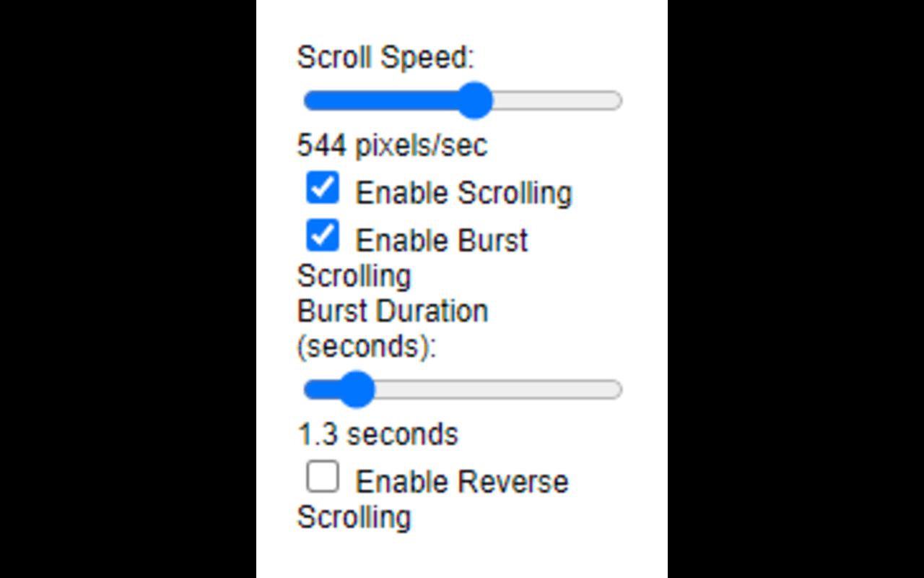The width and height of the screenshot is (924, 578).
Task: Click the middle of the Burst Duration slider
Action: 462,389
